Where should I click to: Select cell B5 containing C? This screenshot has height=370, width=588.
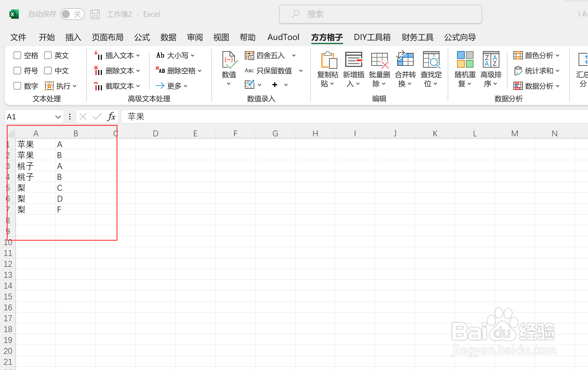(x=75, y=188)
